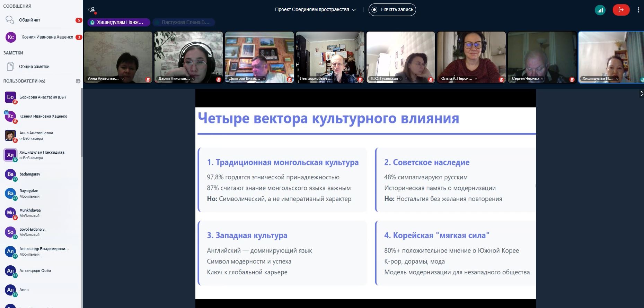This screenshot has width=644, height=308.
Task: Click the red leave session button
Action: (x=621, y=10)
